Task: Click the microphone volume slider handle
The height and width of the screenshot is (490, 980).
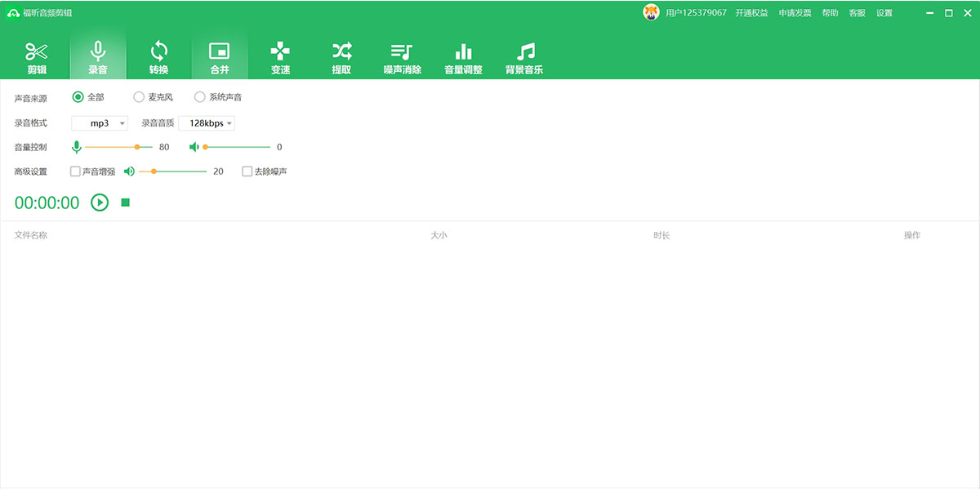Action: coord(137,147)
